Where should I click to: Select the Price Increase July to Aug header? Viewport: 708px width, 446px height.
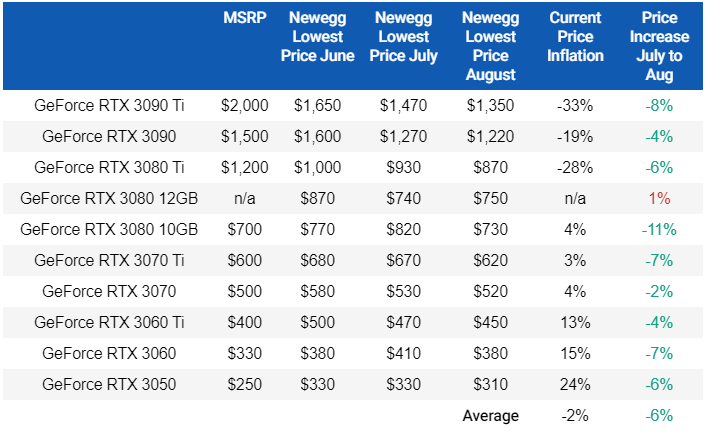658,46
